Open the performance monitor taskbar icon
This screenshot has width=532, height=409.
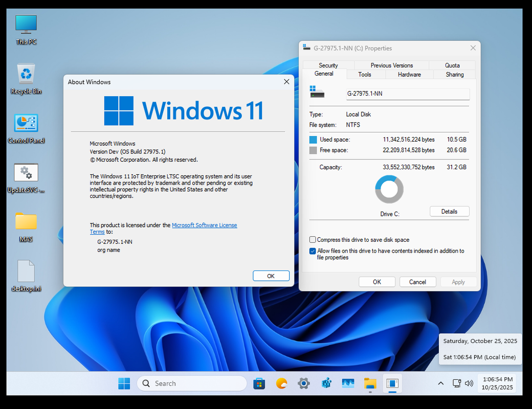pyautogui.click(x=348, y=383)
